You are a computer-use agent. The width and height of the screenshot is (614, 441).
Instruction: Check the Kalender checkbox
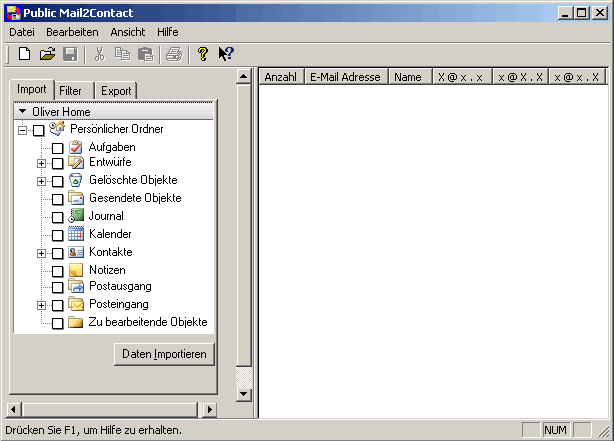tap(58, 235)
